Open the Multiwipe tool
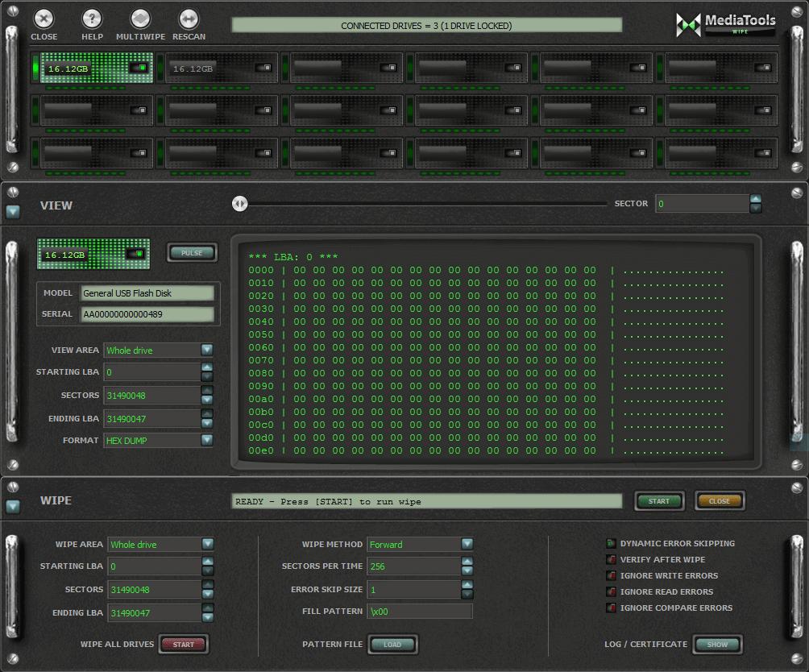The width and height of the screenshot is (809, 672). coord(140,19)
